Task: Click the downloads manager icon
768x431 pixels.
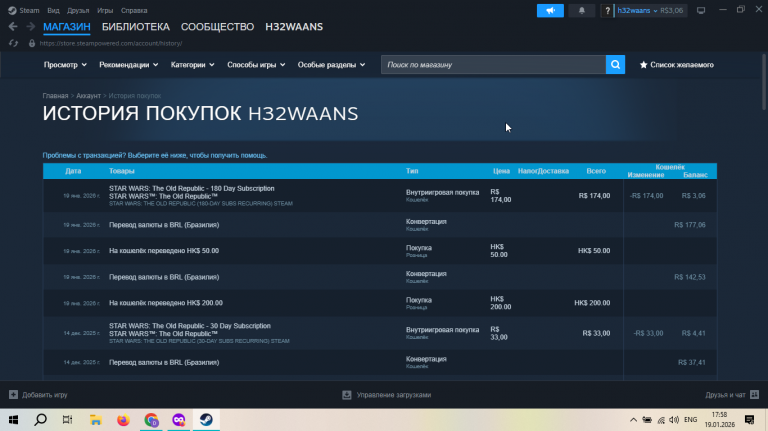Action: point(347,394)
